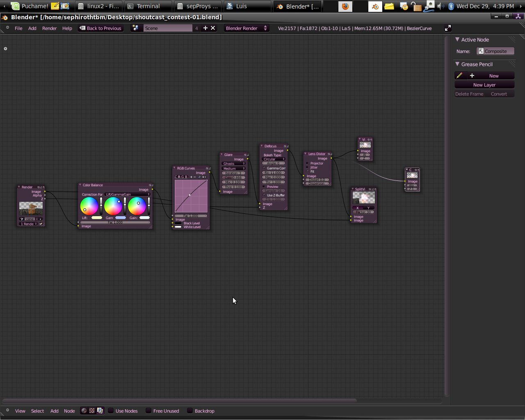525x420 pixels.
Task: Click the scene browse icon in header
Action: (136, 28)
